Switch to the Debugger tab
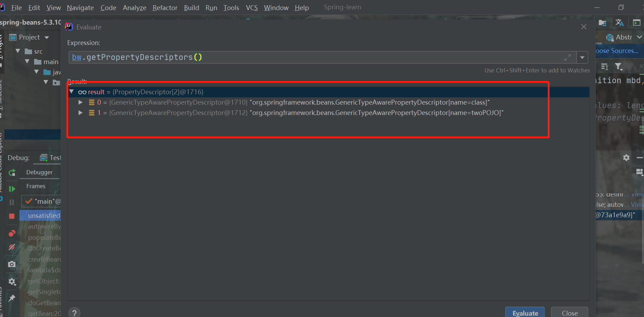 click(39, 173)
